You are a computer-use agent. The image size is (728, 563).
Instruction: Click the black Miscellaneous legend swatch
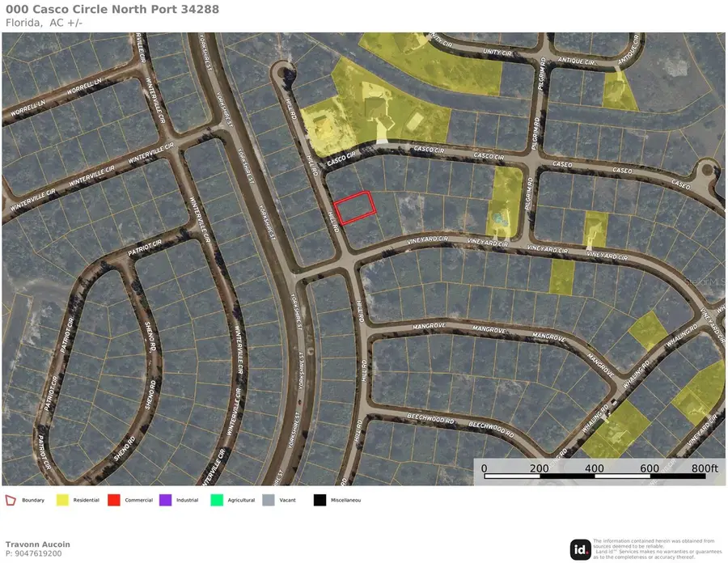click(x=320, y=500)
